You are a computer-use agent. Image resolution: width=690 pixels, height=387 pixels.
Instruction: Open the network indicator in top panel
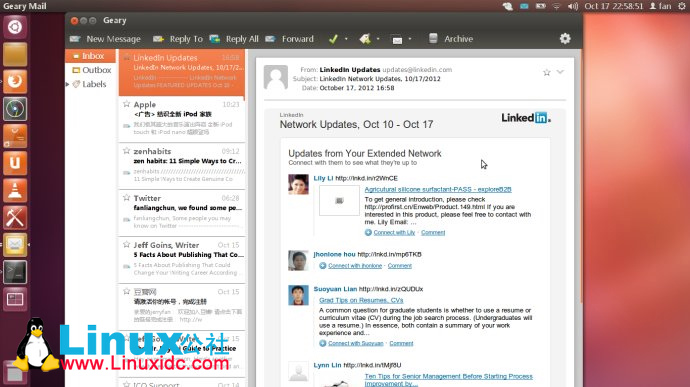(x=557, y=6)
